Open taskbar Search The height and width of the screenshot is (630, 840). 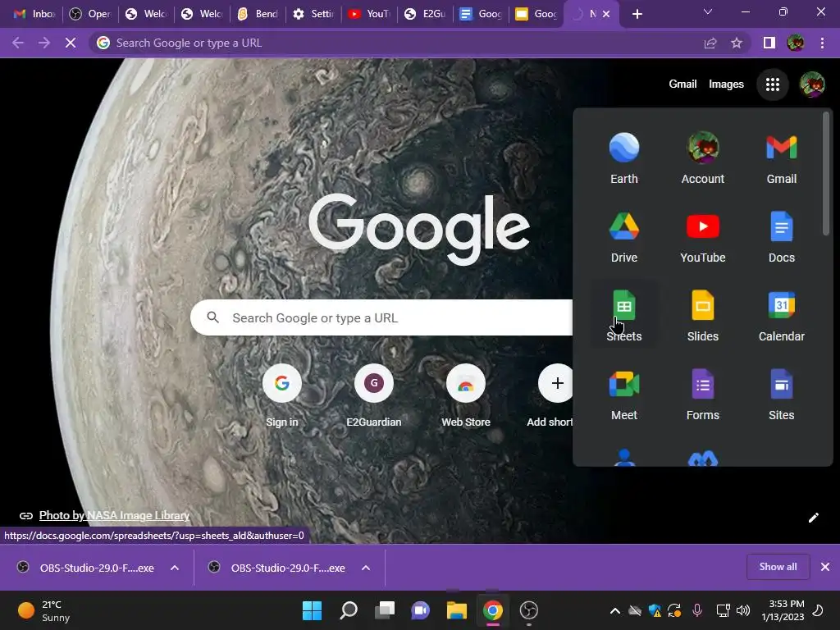[x=349, y=610]
